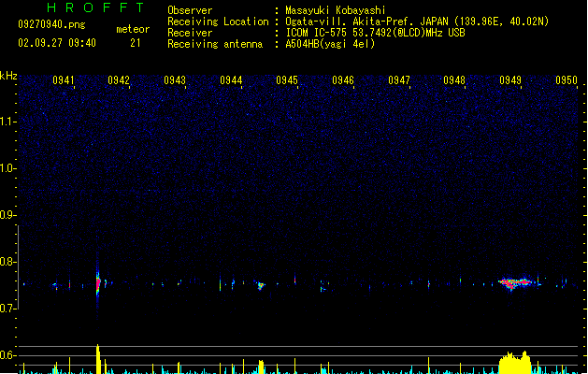
Task: Select the filename 09270940.png
Action: click(x=51, y=24)
